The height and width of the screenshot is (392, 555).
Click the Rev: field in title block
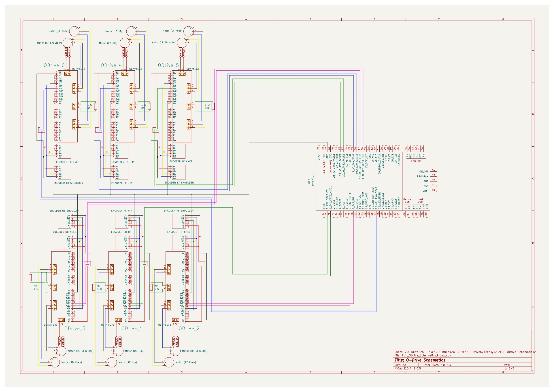tap(507, 365)
